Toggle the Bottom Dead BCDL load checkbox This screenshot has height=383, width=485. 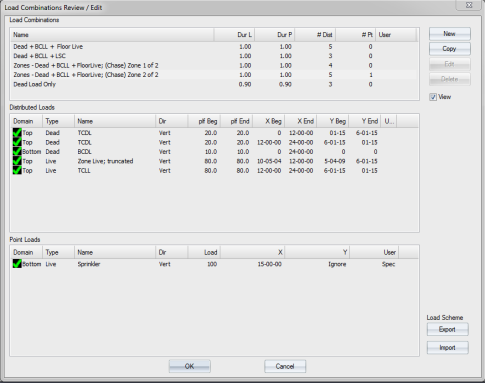[x=17, y=152]
